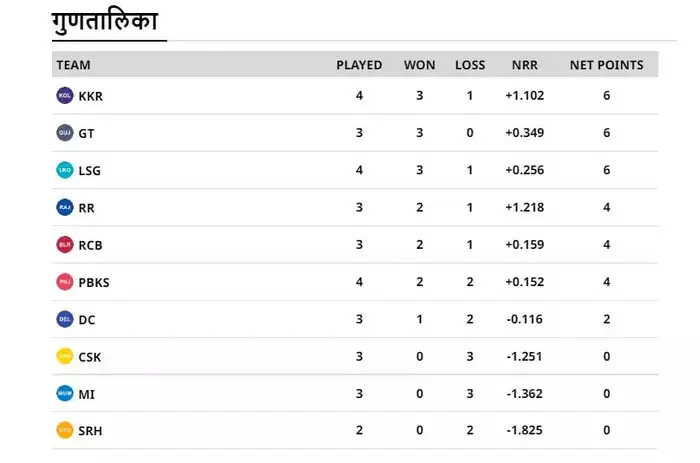
Task: Open the KKR team name link
Action: tap(90, 96)
